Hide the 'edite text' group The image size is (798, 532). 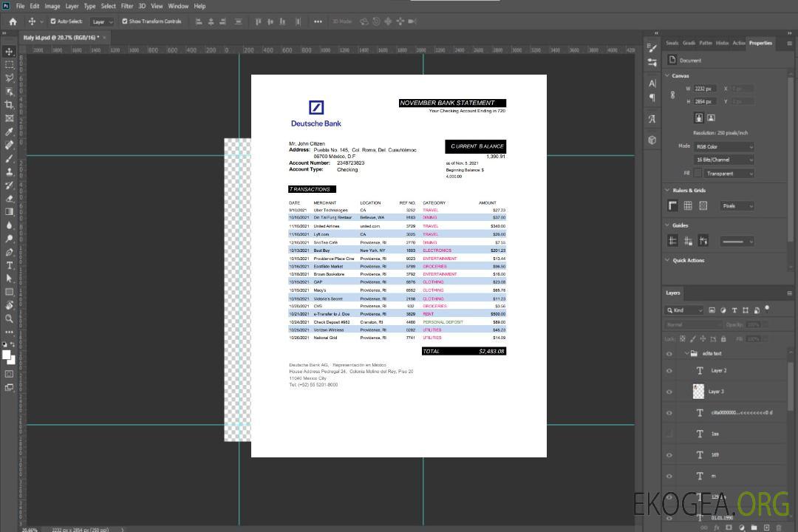tap(669, 354)
